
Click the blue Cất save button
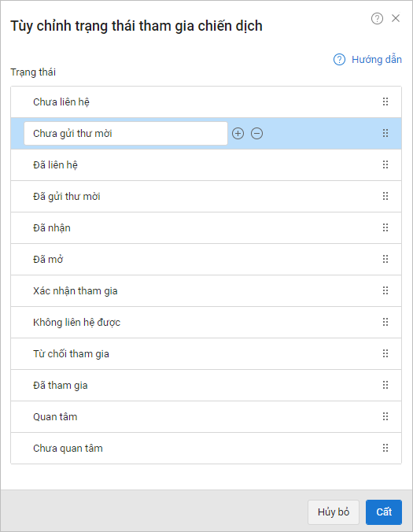point(384,512)
